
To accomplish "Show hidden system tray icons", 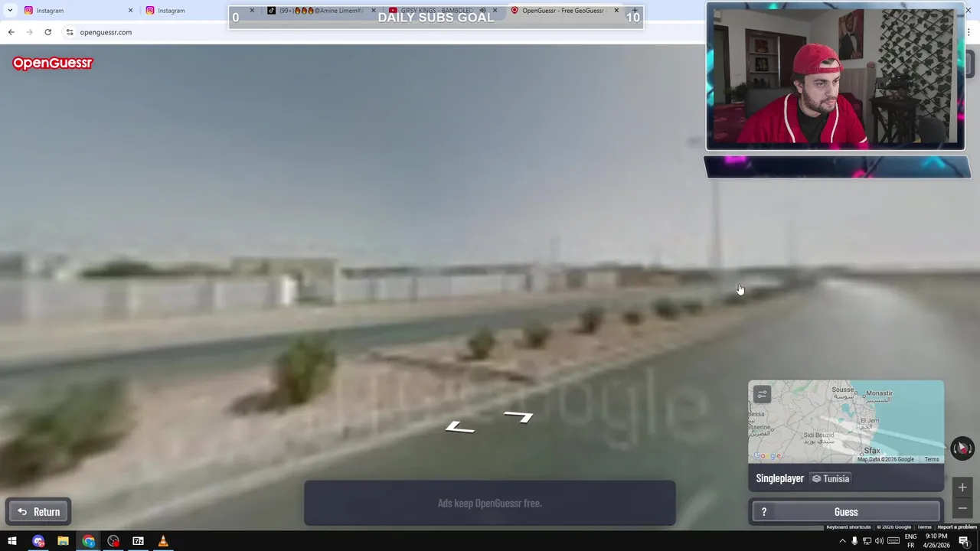I will [x=842, y=542].
